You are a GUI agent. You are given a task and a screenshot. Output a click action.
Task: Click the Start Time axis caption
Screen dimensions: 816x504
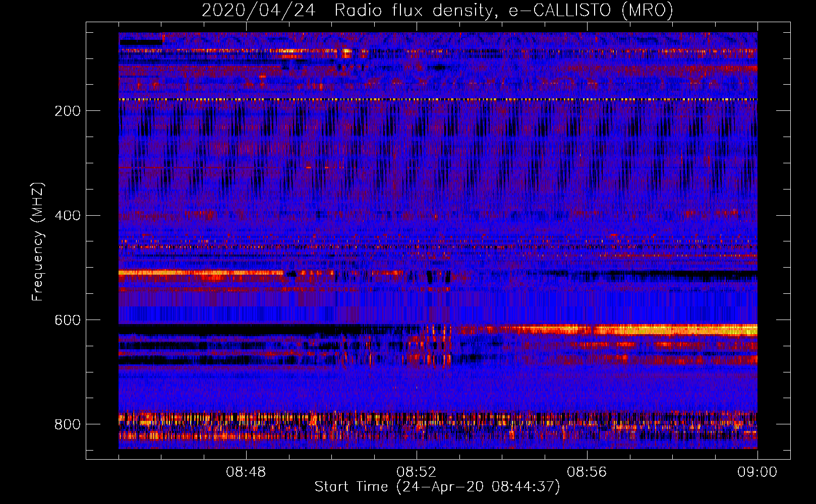tap(437, 487)
